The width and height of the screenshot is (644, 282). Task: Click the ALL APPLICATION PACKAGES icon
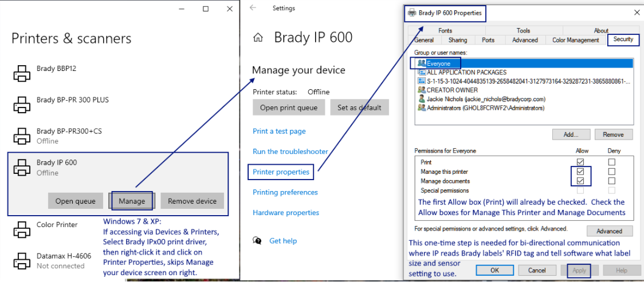[421, 72]
